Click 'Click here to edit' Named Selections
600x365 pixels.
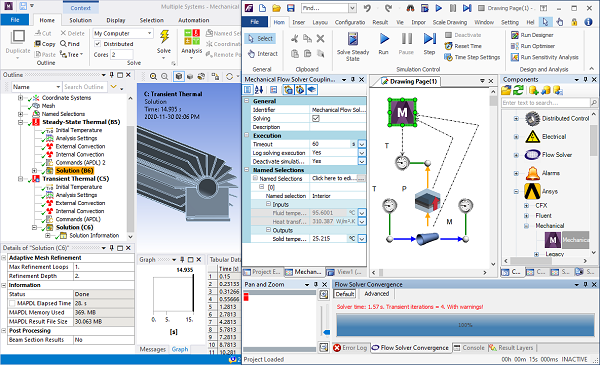[x=334, y=178]
